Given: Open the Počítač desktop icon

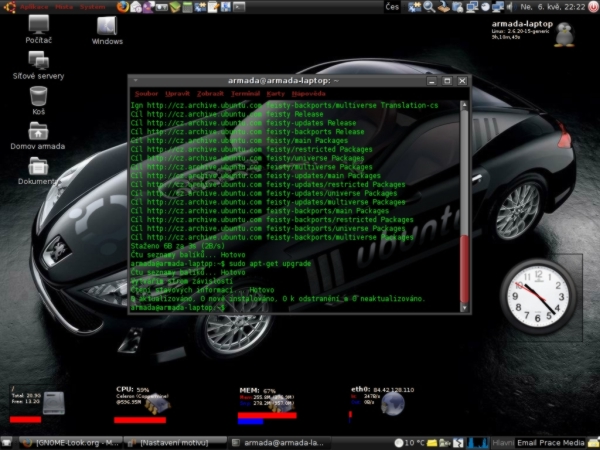Looking at the screenshot, I should pyautogui.click(x=38, y=29).
